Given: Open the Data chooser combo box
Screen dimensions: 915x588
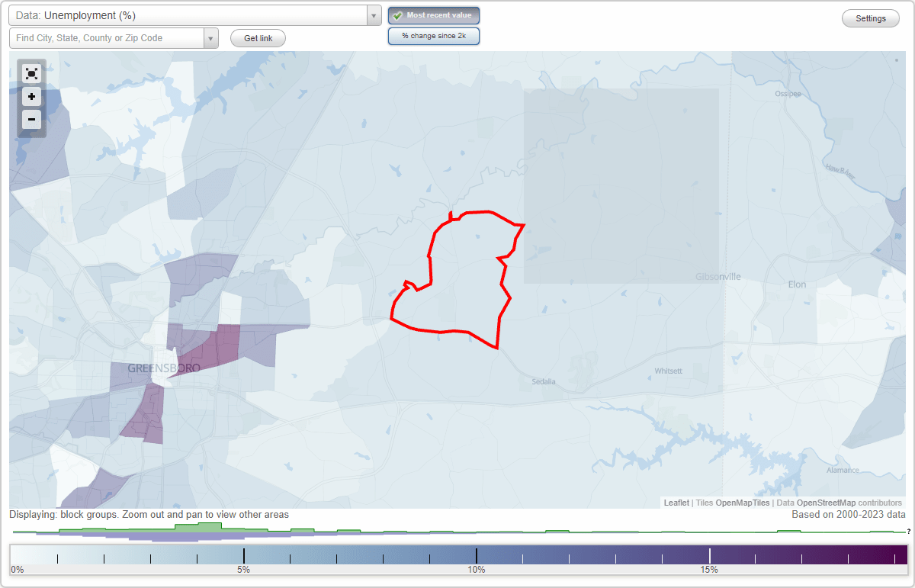Looking at the screenshot, I should pos(373,15).
